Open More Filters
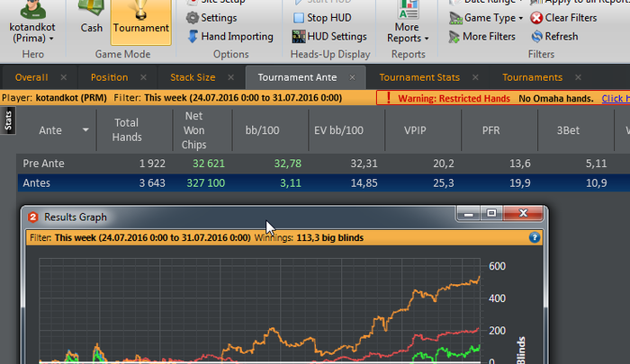The height and width of the screenshot is (364, 630). coord(482,37)
